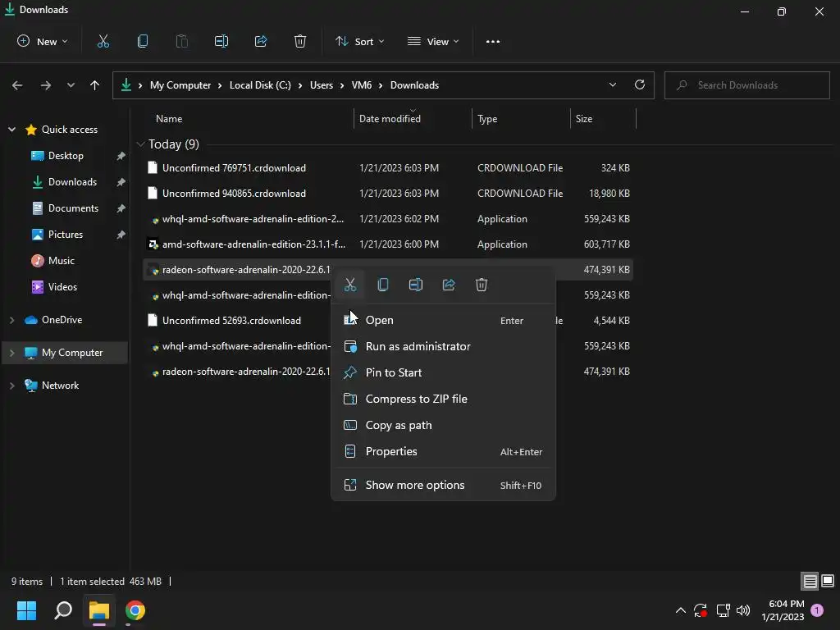Screen dimensions: 840x630
Task: Click the Cut icon in the top toolbar
Action: [x=103, y=41]
